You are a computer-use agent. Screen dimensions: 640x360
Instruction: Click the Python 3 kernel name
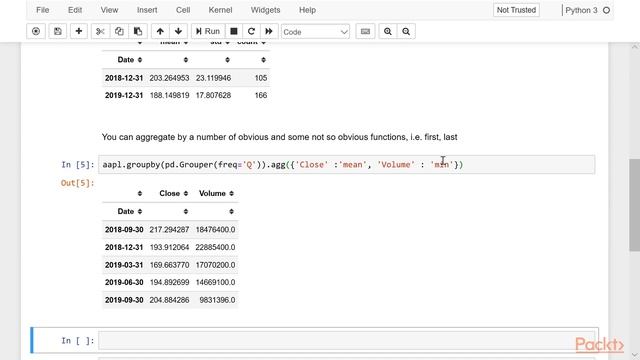click(x=581, y=10)
